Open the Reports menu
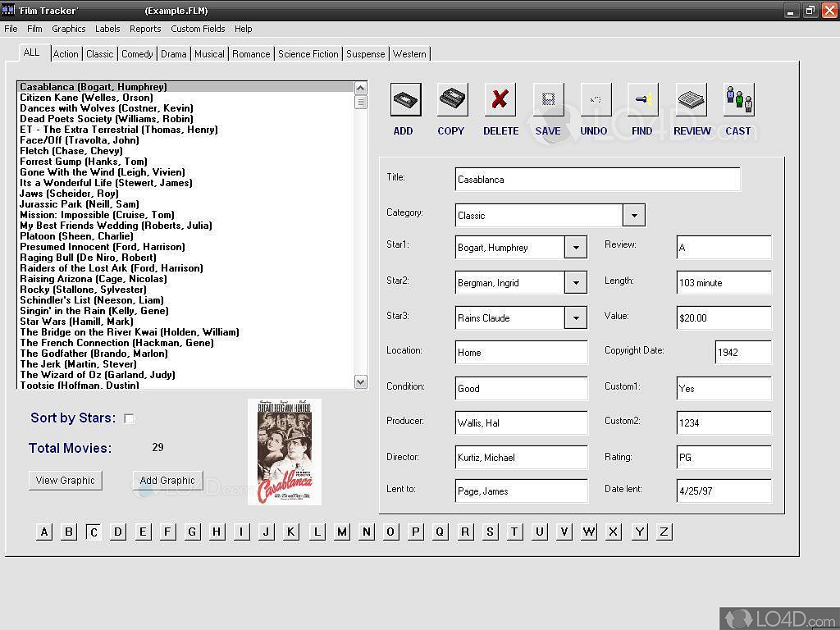 coord(145,29)
